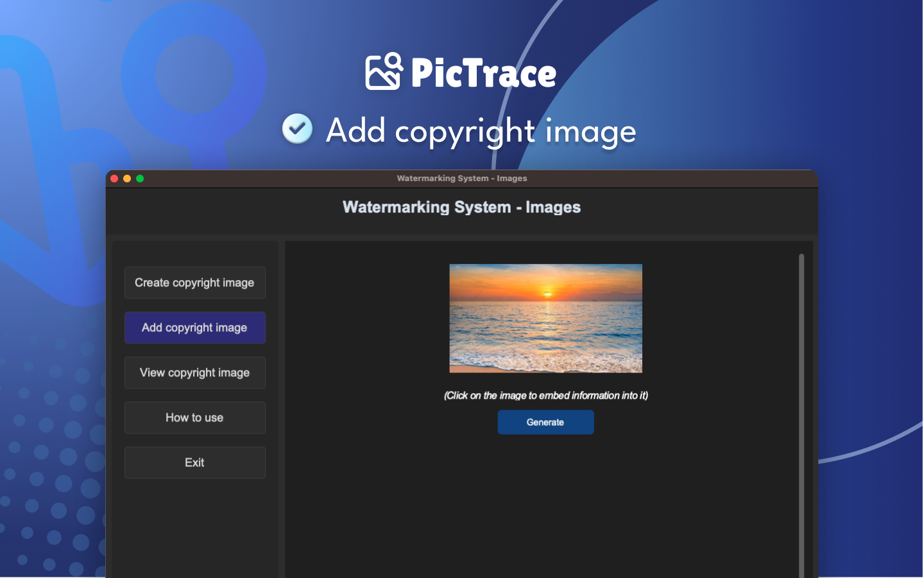
Task: Open Create copyright image section
Action: [194, 283]
